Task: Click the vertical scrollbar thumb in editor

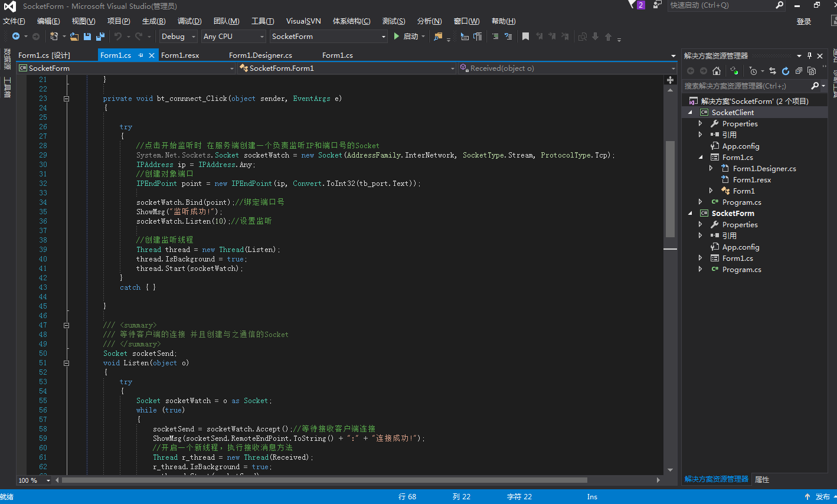Action: (670, 189)
